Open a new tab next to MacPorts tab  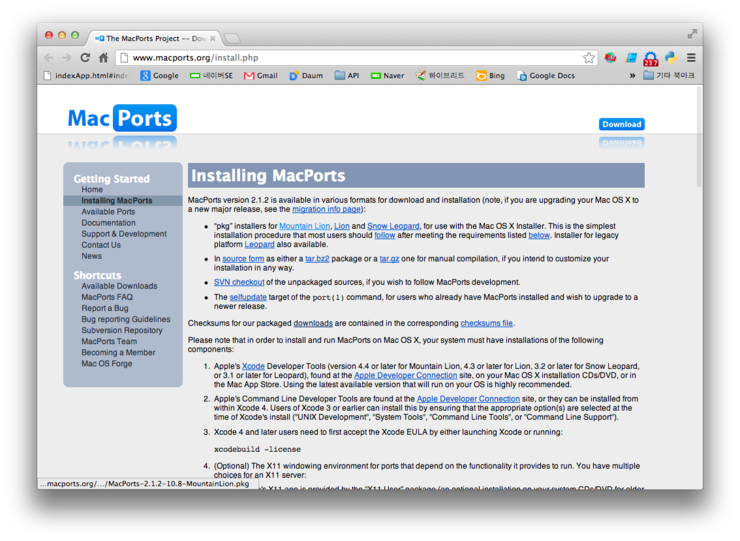232,38
